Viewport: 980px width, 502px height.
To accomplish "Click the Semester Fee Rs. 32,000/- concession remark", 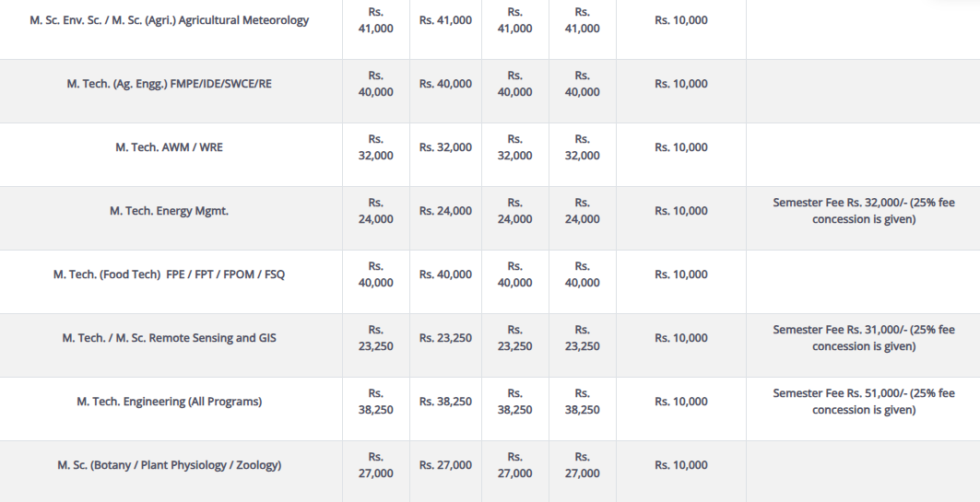I will coord(864,211).
